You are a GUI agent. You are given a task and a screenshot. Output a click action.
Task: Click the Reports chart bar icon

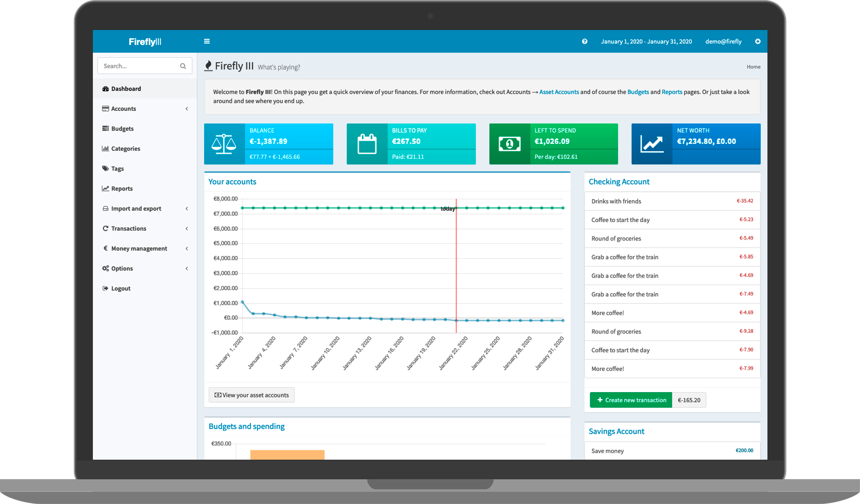click(106, 189)
